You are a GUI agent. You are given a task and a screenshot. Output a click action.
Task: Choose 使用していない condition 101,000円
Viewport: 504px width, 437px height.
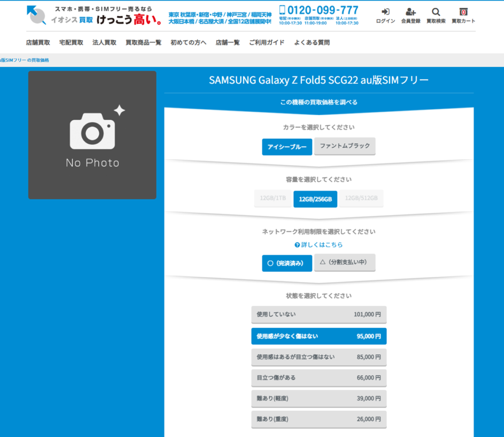coord(319,314)
